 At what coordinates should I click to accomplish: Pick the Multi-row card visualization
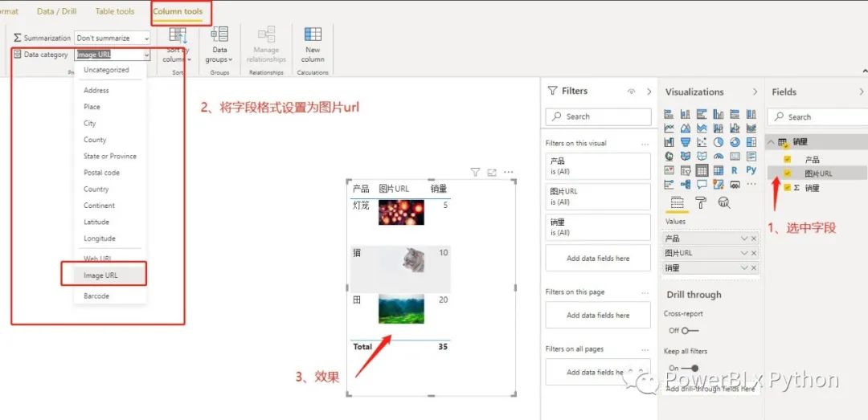[751, 156]
